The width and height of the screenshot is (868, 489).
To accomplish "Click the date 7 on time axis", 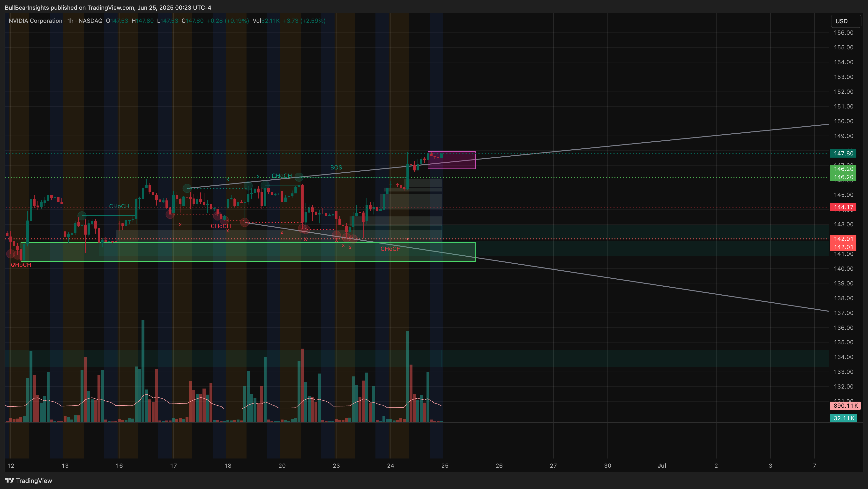I will (815, 466).
